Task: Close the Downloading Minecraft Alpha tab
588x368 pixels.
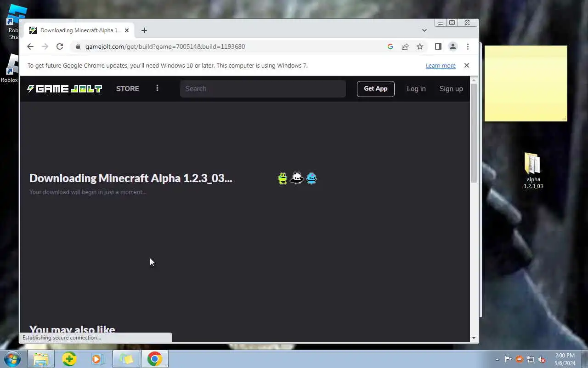Action: [x=127, y=30]
